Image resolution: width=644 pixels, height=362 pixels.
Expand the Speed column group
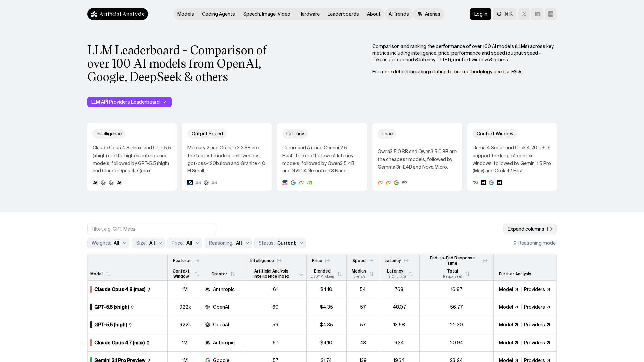(x=371, y=261)
